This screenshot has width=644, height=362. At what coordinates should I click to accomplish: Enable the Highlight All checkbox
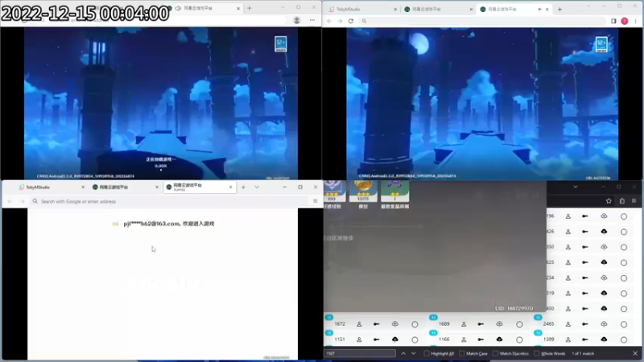(427, 353)
